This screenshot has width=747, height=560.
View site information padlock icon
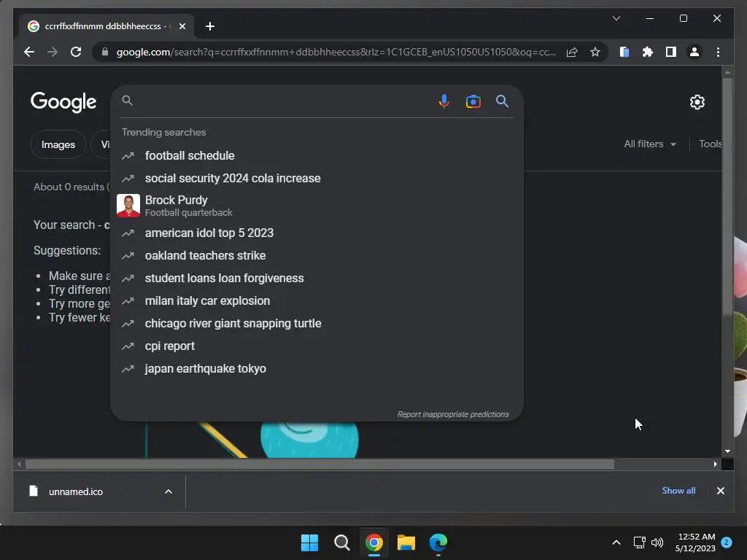coord(105,52)
